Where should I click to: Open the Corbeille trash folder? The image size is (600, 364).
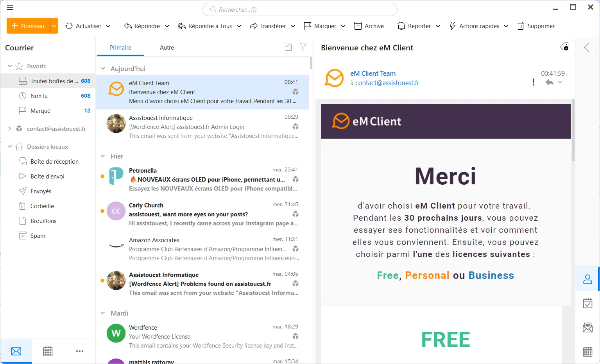coord(48,206)
